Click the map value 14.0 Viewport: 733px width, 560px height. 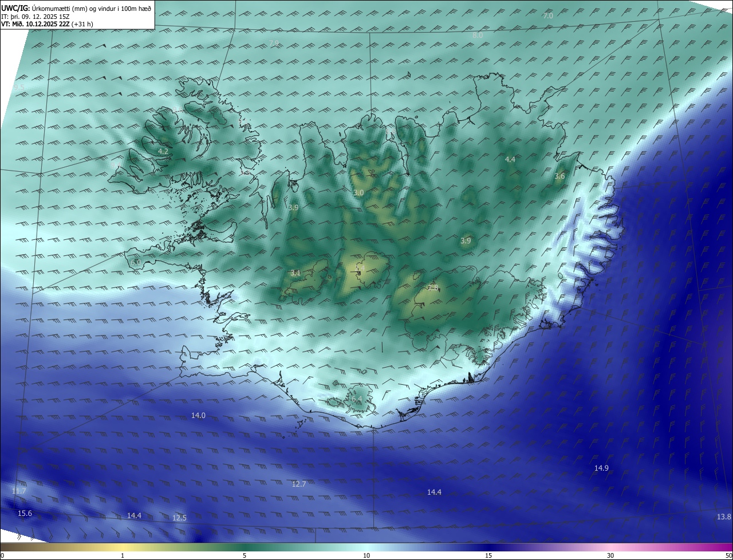198,416
